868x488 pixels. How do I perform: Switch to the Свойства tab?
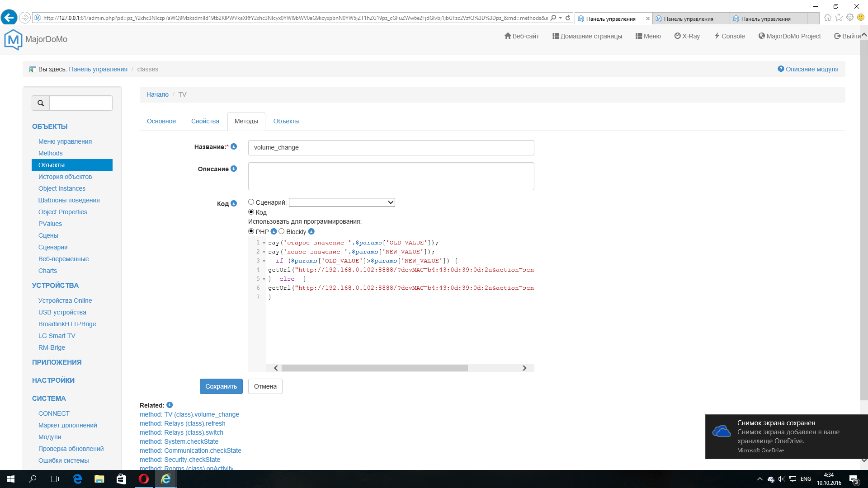[205, 121]
